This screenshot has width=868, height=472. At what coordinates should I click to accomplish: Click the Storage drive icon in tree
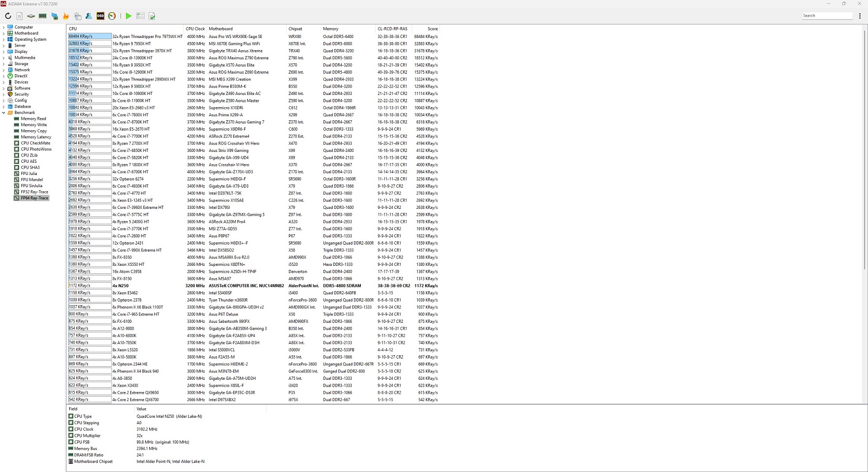pyautogui.click(x=10, y=64)
